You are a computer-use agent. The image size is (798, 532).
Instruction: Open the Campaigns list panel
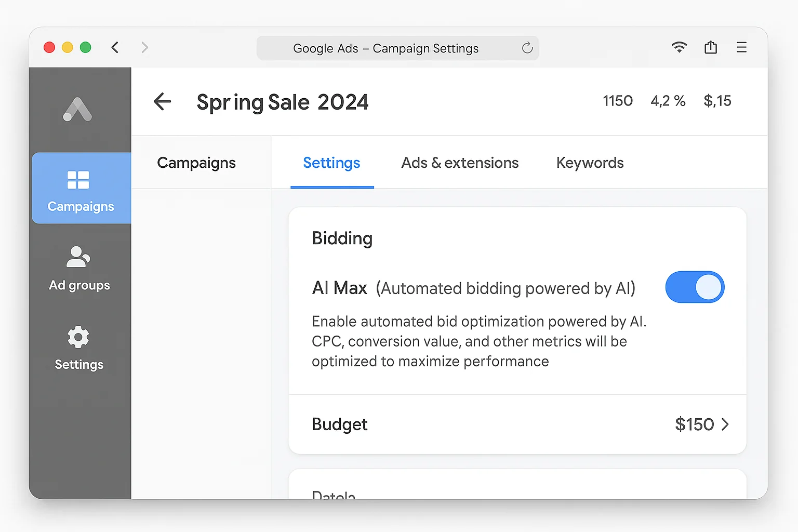(196, 163)
